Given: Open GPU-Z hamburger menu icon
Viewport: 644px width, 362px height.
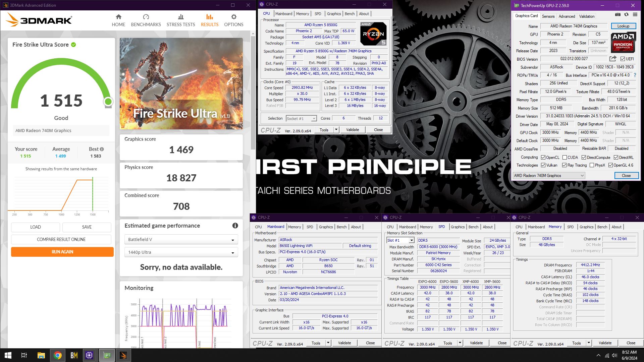Looking at the screenshot, I should [x=635, y=15].
